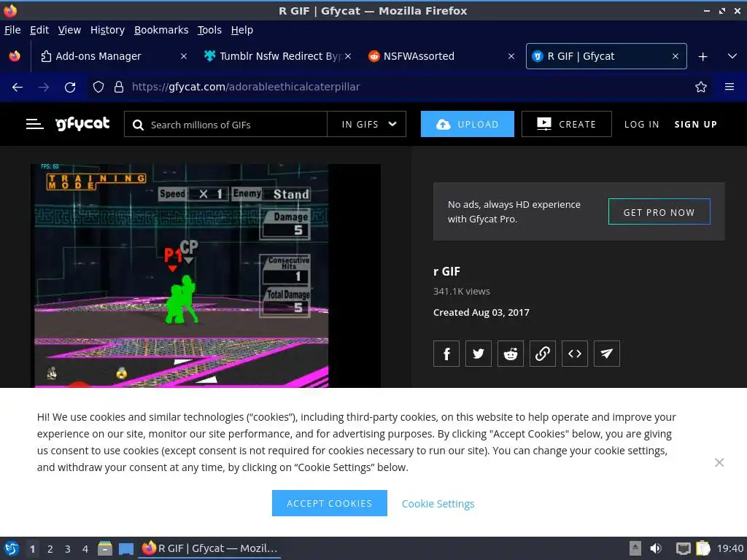Screen dimensions: 747x560
Task: Switch to Tumblr Nsfw Redirect tab
Action: pos(278,56)
